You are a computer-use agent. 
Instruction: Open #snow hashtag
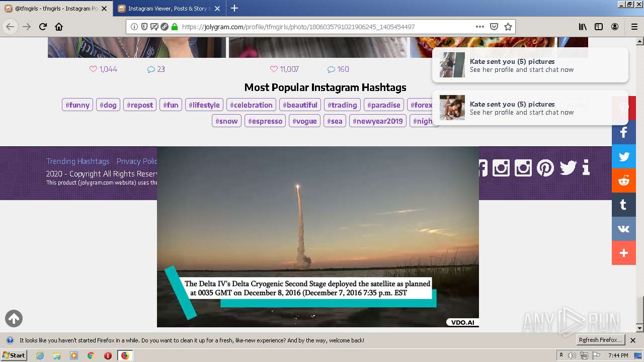pos(226,121)
